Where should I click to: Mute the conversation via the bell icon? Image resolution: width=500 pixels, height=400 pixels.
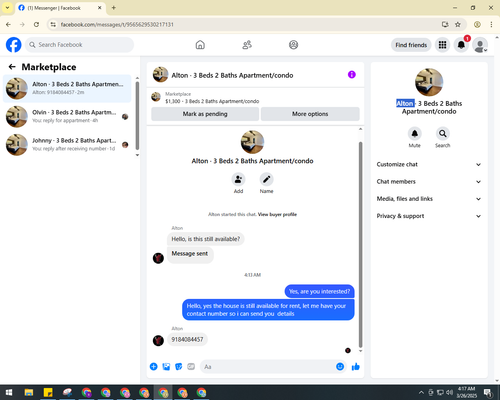click(x=414, y=134)
